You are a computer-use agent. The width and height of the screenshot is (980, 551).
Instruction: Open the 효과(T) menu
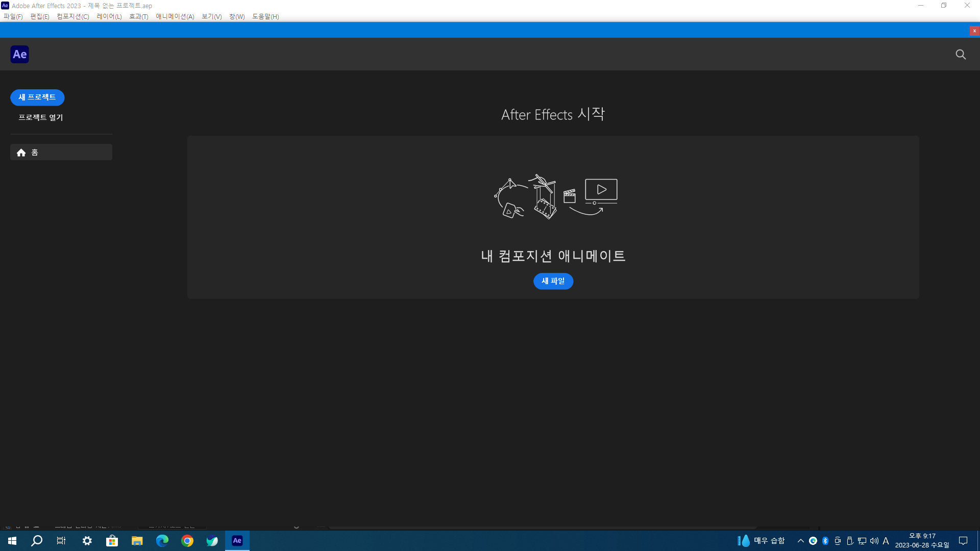pos(138,16)
